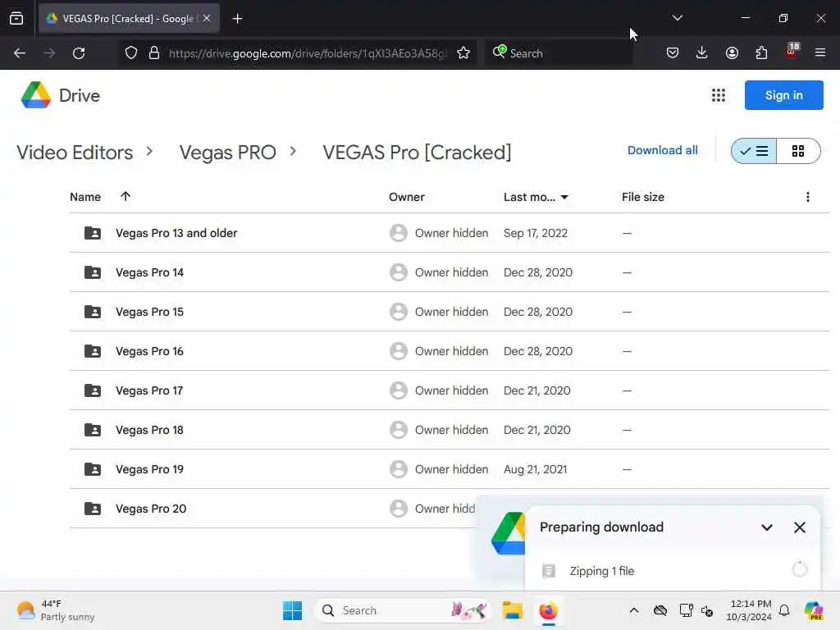Image resolution: width=840 pixels, height=630 pixels.
Task: View site security lock information
Action: (x=154, y=53)
